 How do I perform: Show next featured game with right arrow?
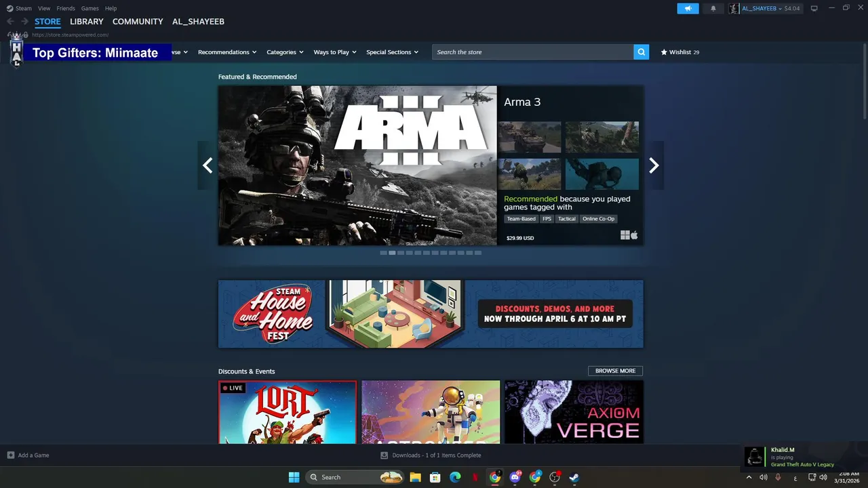point(654,165)
